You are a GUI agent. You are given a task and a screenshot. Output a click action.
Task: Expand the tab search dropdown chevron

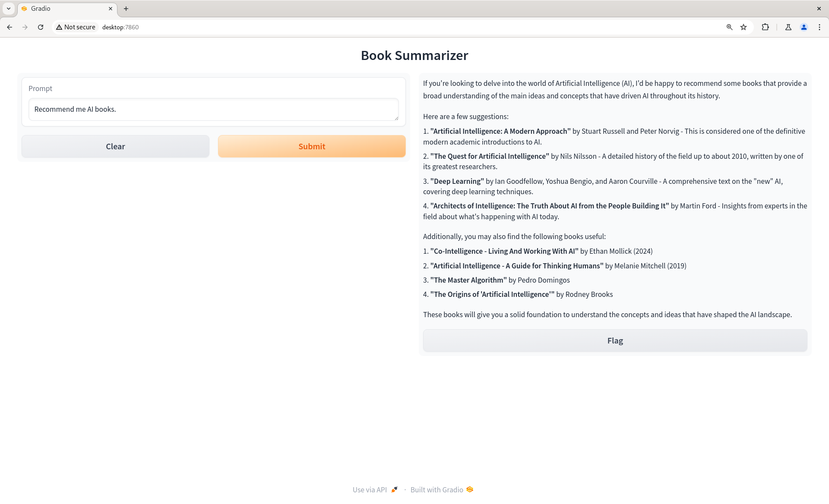click(9, 9)
